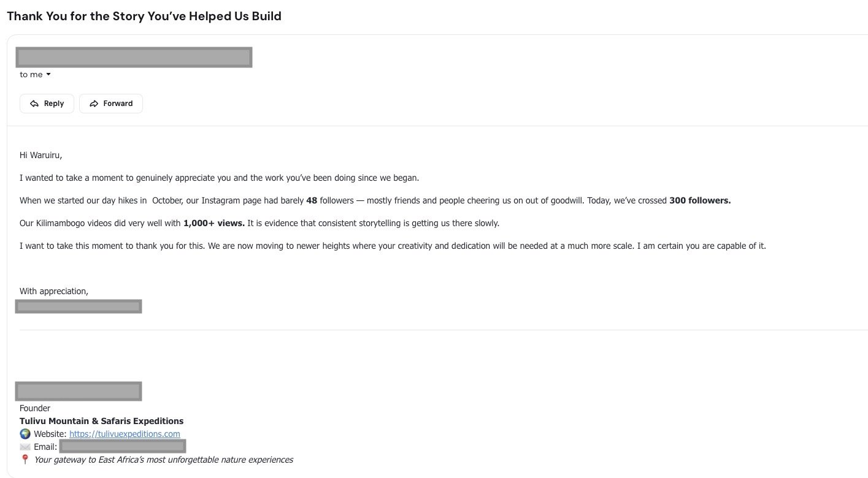Click the red pin icon in signature

[25, 460]
